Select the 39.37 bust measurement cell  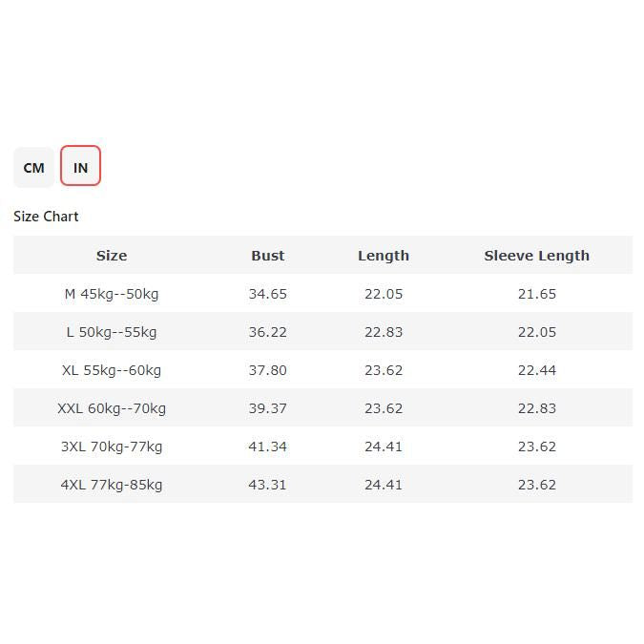(268, 408)
